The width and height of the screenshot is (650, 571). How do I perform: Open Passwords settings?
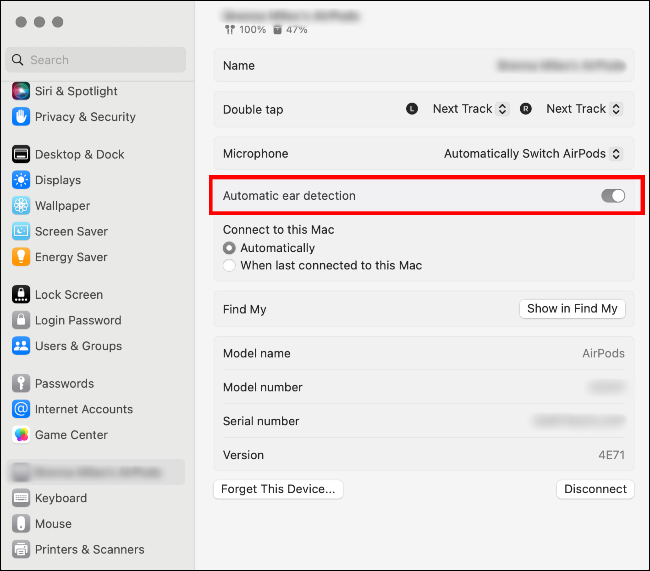tap(64, 383)
